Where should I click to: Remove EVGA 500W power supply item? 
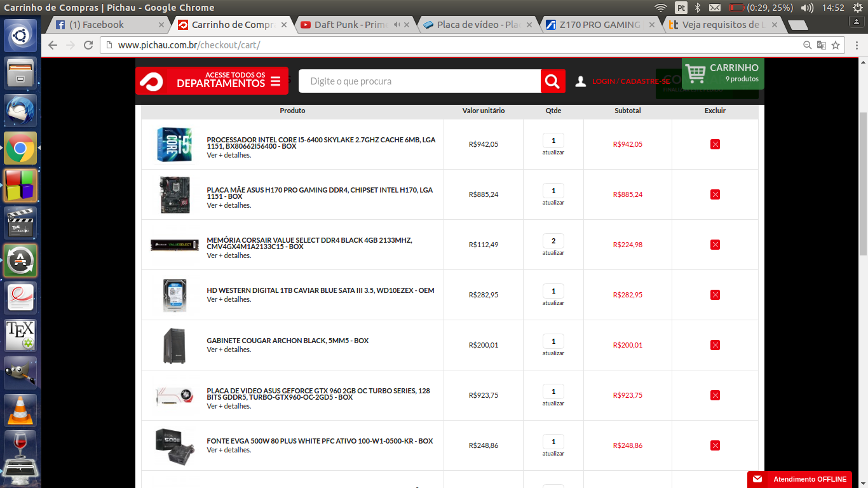[715, 445]
